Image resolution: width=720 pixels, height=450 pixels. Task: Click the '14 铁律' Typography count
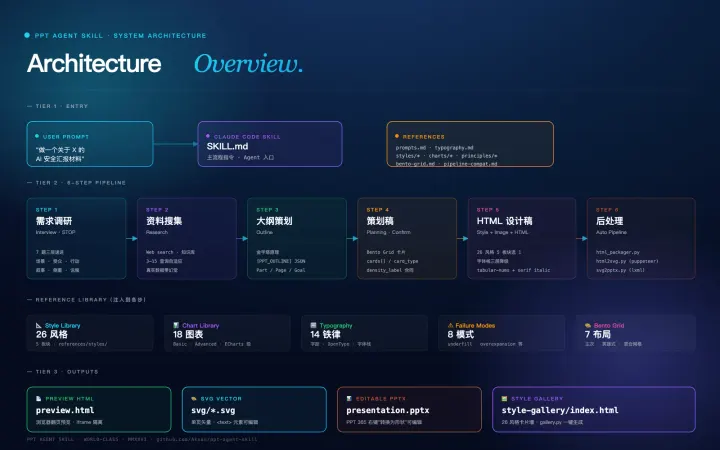click(x=325, y=334)
